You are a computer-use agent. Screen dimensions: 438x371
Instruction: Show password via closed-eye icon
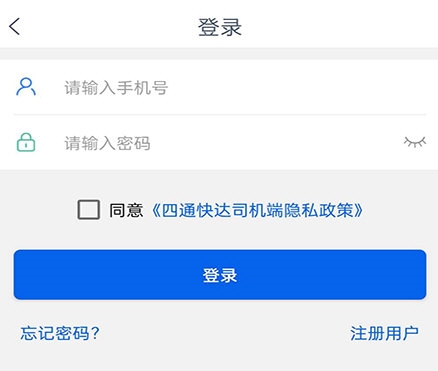(x=415, y=142)
